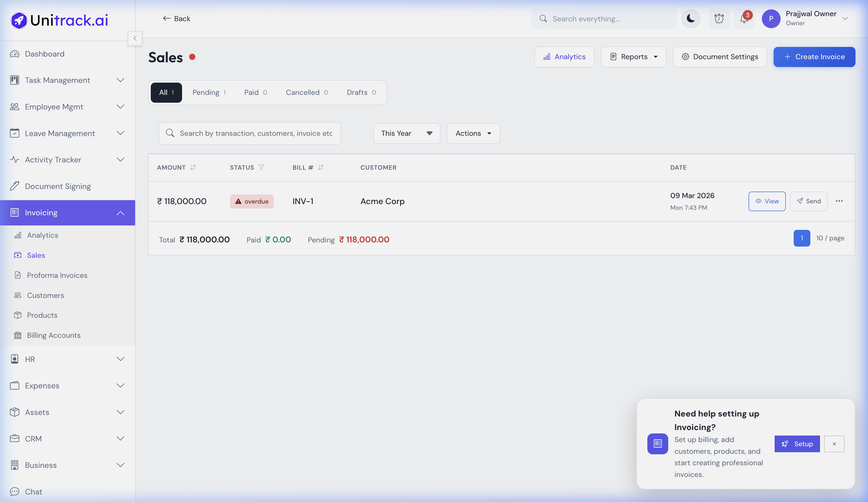Open reminders via alarm clock icon
The image size is (868, 502).
coord(719,19)
